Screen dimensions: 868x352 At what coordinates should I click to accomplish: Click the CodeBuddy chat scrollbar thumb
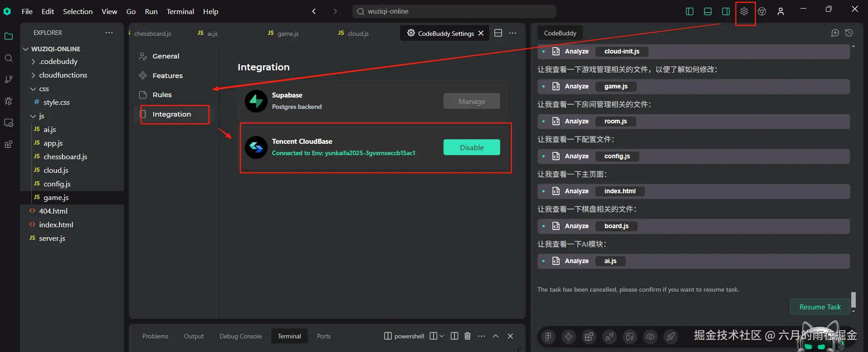[x=853, y=300]
